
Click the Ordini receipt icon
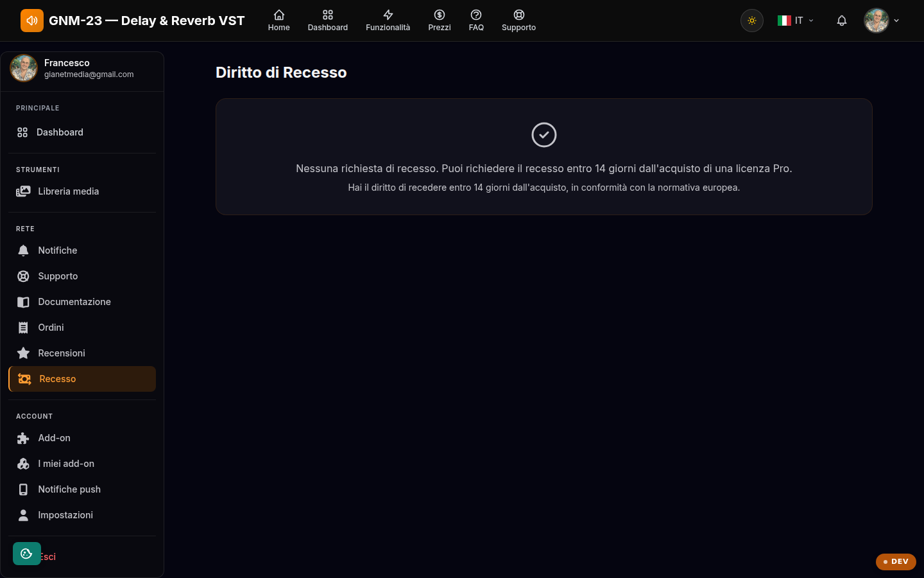(x=23, y=328)
